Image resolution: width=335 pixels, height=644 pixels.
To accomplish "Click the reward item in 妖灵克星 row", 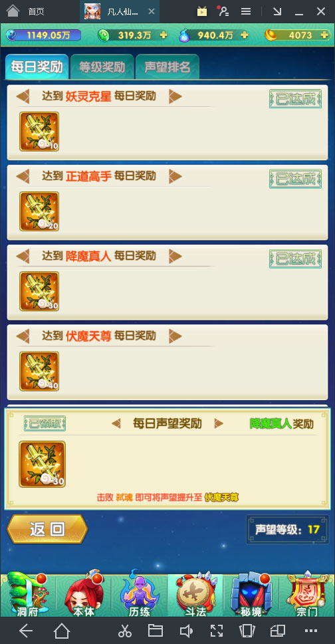I will 39,132.
